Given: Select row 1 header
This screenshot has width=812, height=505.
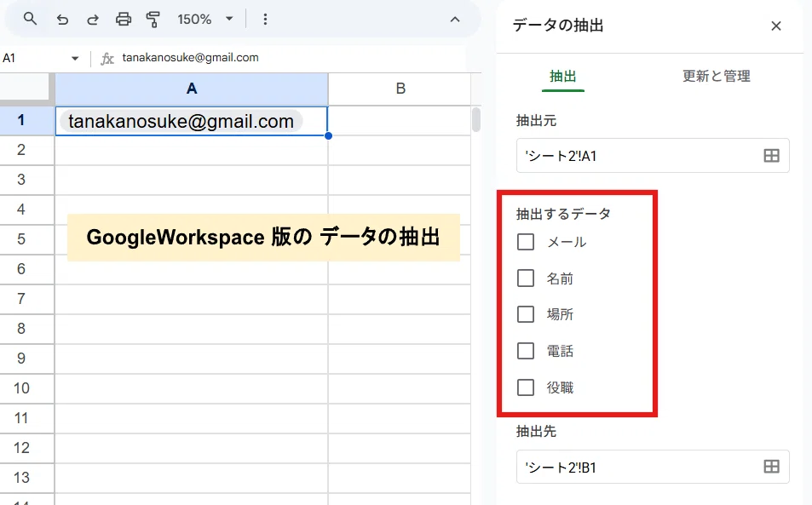Looking at the screenshot, I should [27, 121].
